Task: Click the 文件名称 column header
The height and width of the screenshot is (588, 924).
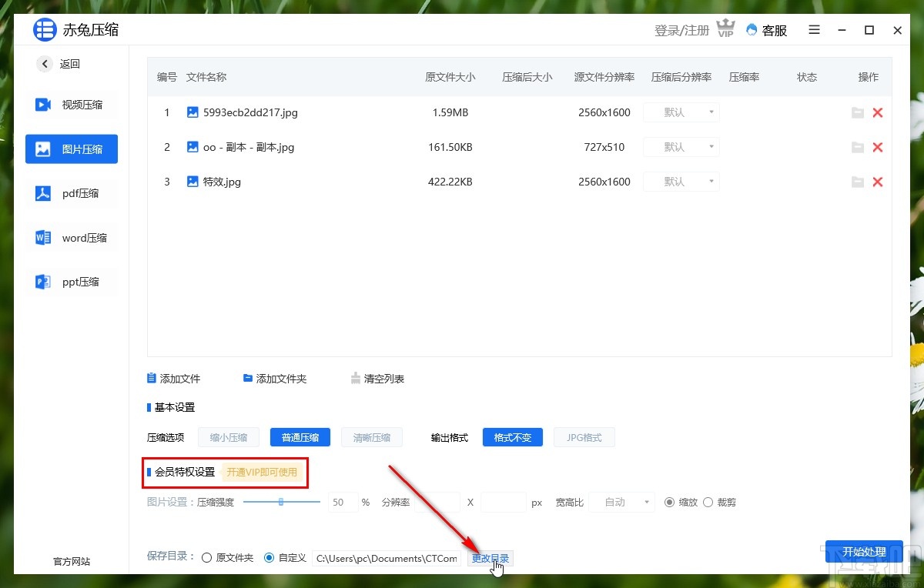Action: click(206, 77)
